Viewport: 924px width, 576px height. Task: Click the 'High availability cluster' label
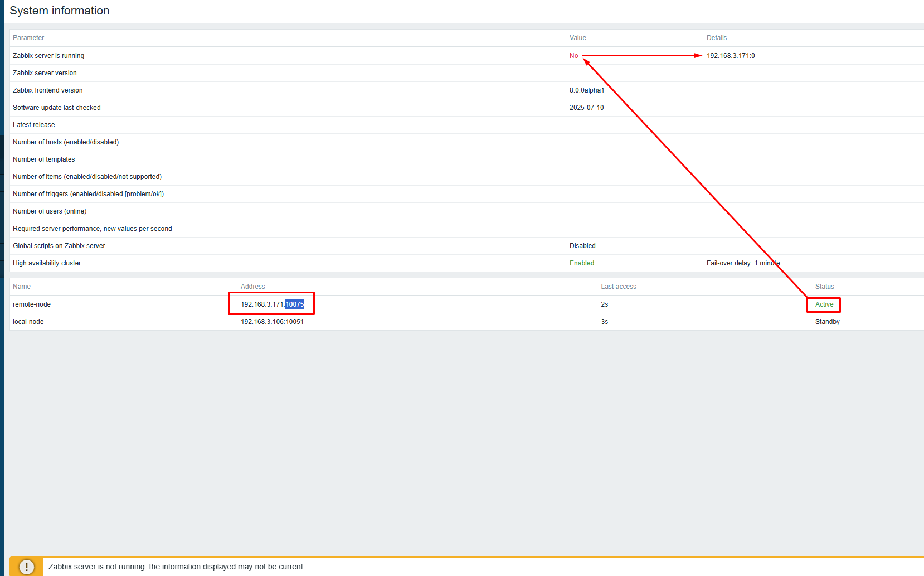point(47,263)
